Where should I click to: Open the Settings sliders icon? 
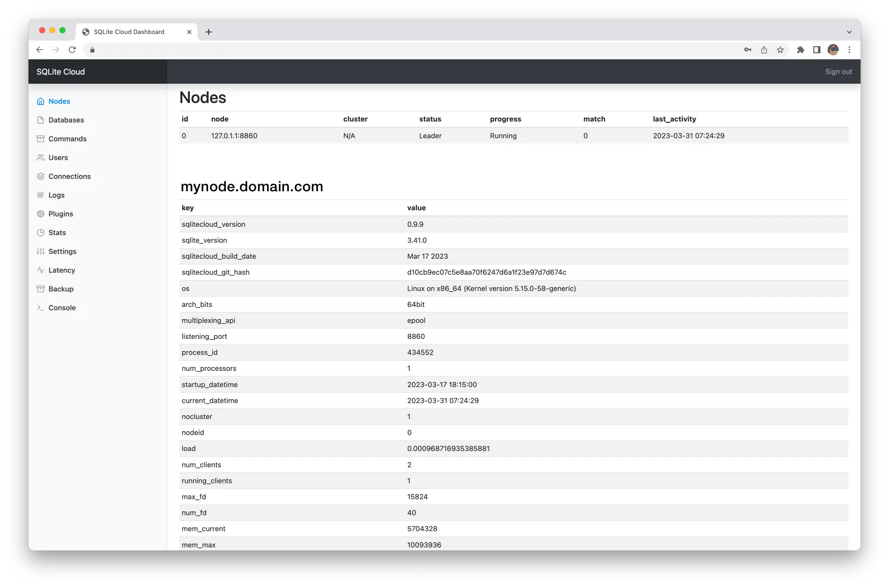[41, 251]
